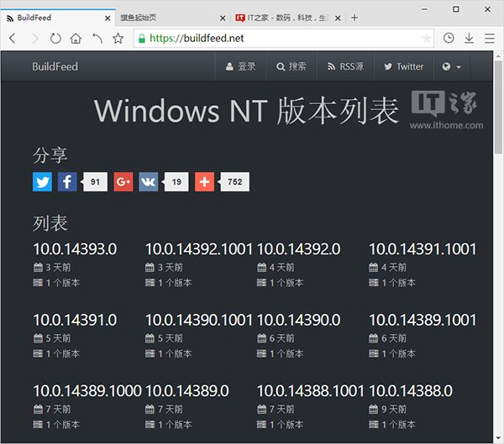
Task: Click the 分享 section heading
Action: [50, 155]
